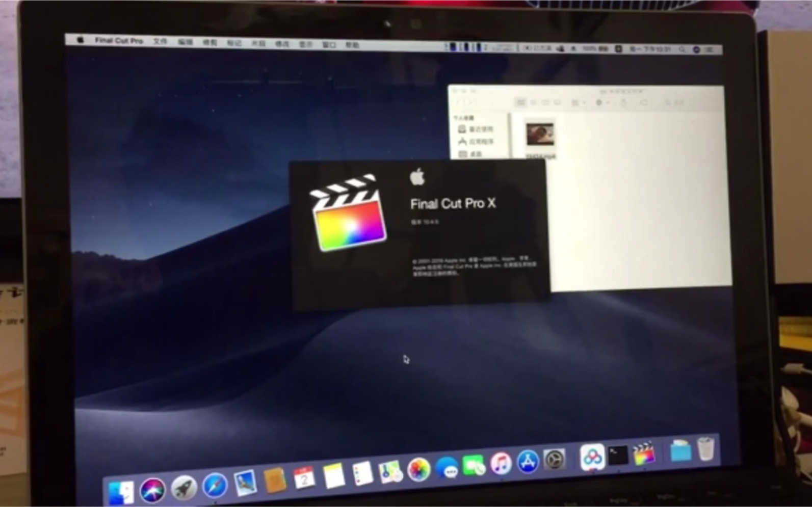This screenshot has width=812, height=507.
Task: Open the 文件 (File) menu
Action: pos(161,42)
